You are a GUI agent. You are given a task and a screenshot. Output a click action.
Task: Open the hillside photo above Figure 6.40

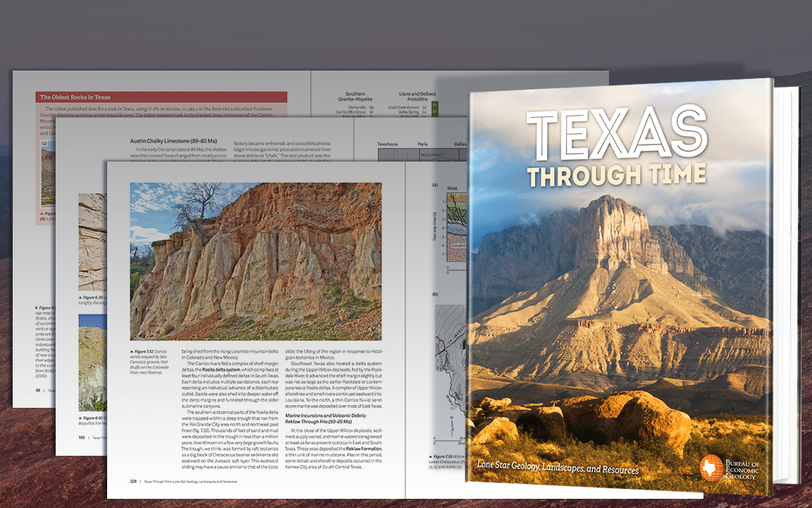[x=93, y=363]
